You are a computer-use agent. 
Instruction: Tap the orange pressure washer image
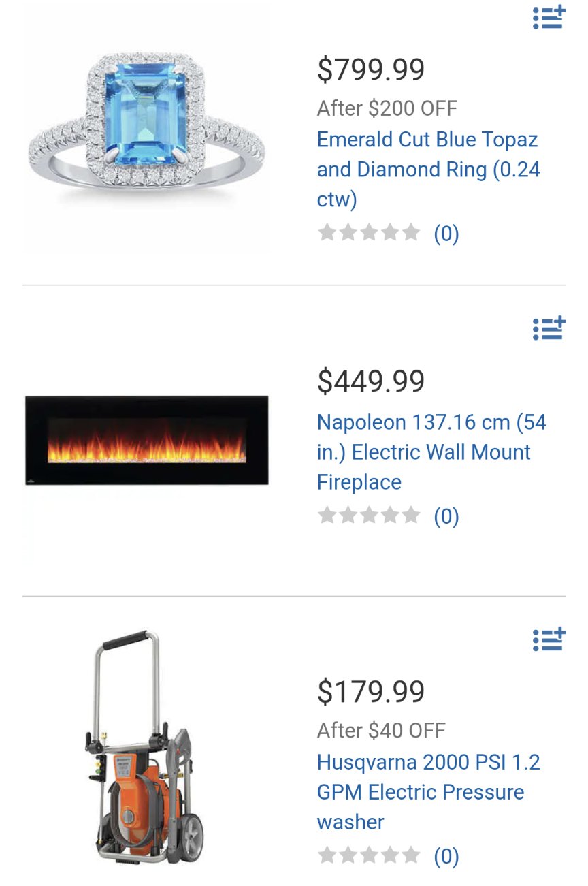click(144, 747)
